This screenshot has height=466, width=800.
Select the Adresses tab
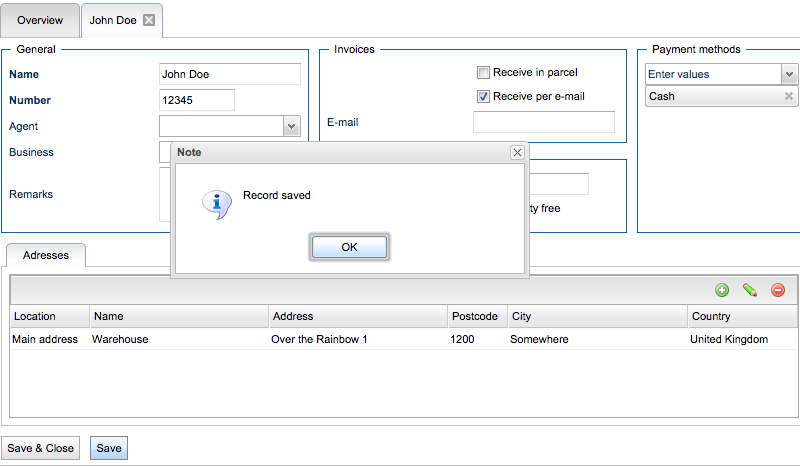[46, 255]
